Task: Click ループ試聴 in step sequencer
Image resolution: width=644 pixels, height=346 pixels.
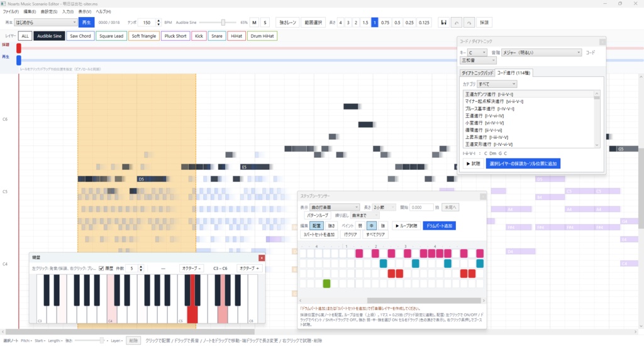Action: point(406,226)
